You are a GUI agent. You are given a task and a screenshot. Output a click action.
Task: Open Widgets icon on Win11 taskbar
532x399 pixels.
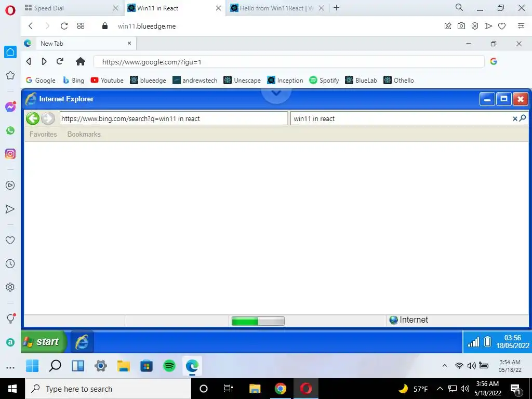pos(78,366)
